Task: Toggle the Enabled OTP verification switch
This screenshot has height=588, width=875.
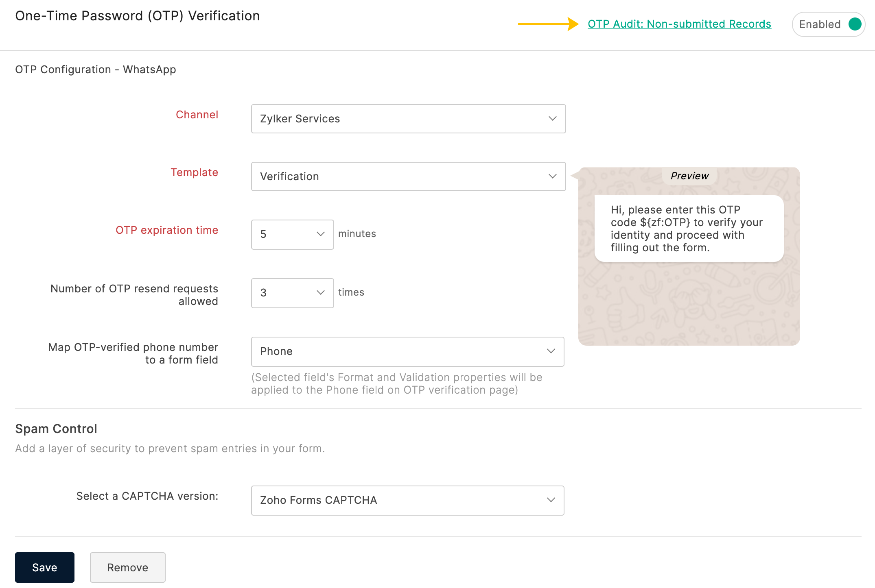Action: point(828,24)
